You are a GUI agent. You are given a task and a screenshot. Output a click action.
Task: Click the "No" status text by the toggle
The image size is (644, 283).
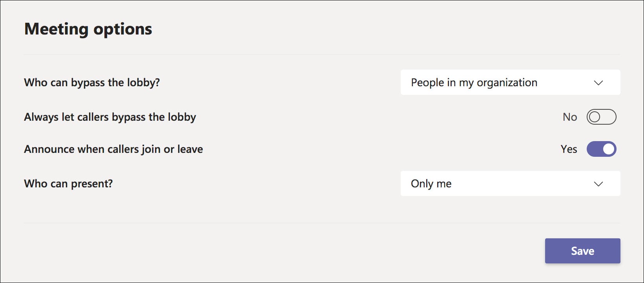click(x=570, y=117)
